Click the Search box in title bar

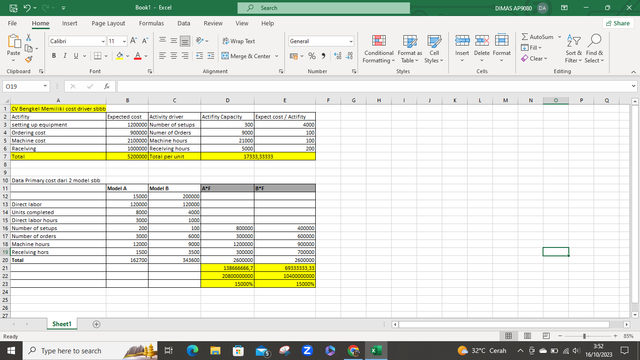click(x=324, y=8)
